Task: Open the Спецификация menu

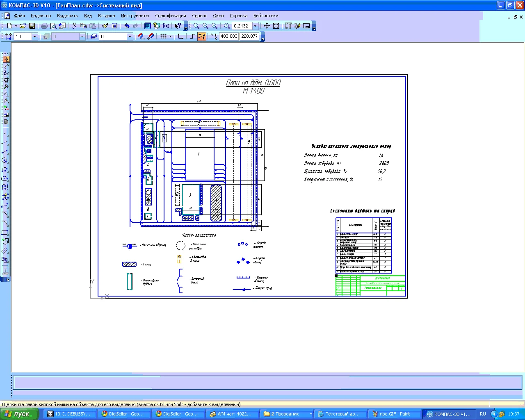Action: [170, 16]
